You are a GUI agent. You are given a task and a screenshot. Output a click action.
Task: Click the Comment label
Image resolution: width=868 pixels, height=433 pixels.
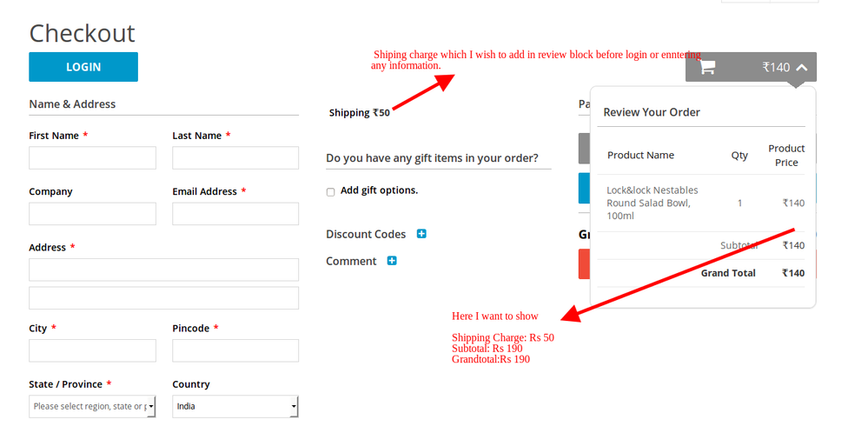pos(351,261)
